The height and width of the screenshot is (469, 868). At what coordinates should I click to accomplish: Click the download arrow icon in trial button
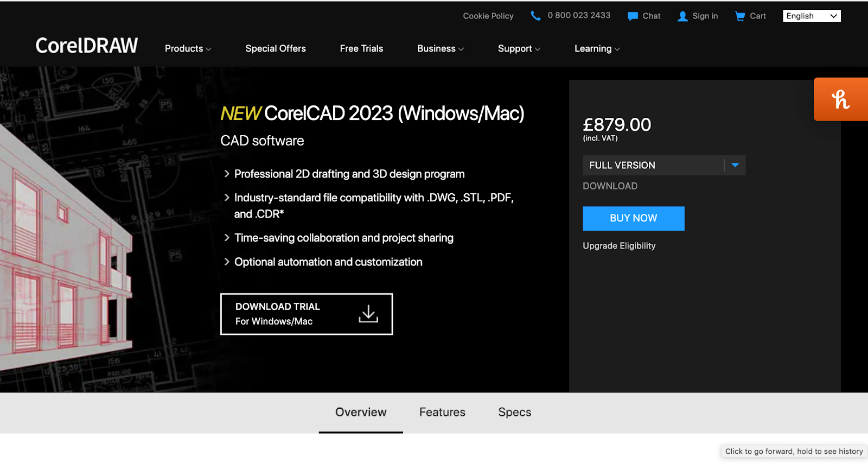tap(368, 314)
